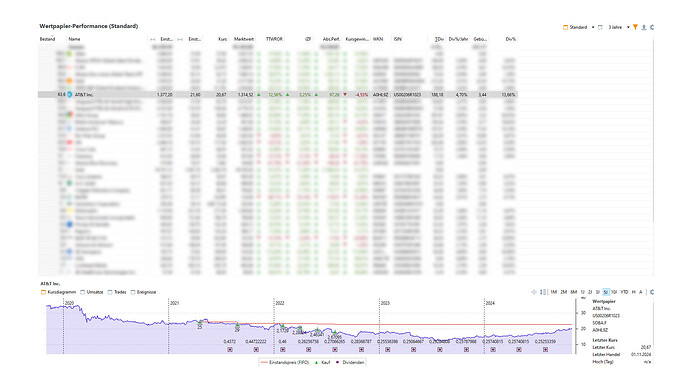This screenshot has height=388, width=690.
Task: Switch chart range to 2J
Action: click(x=590, y=292)
